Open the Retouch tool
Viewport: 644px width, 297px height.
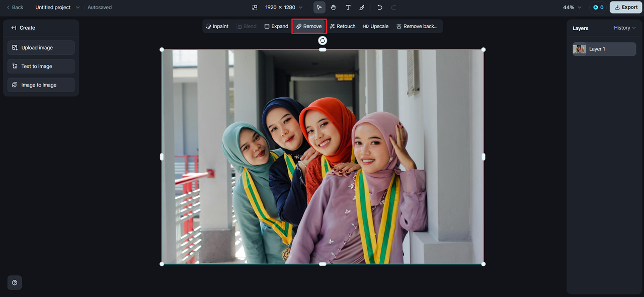(x=343, y=26)
